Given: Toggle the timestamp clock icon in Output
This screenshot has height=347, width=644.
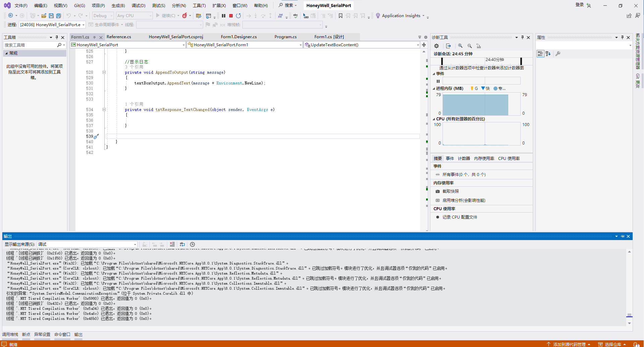Looking at the screenshot, I should tap(192, 244).
